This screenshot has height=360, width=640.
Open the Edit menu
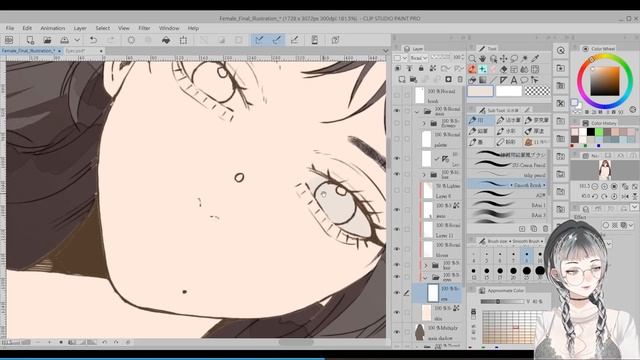(x=27, y=28)
